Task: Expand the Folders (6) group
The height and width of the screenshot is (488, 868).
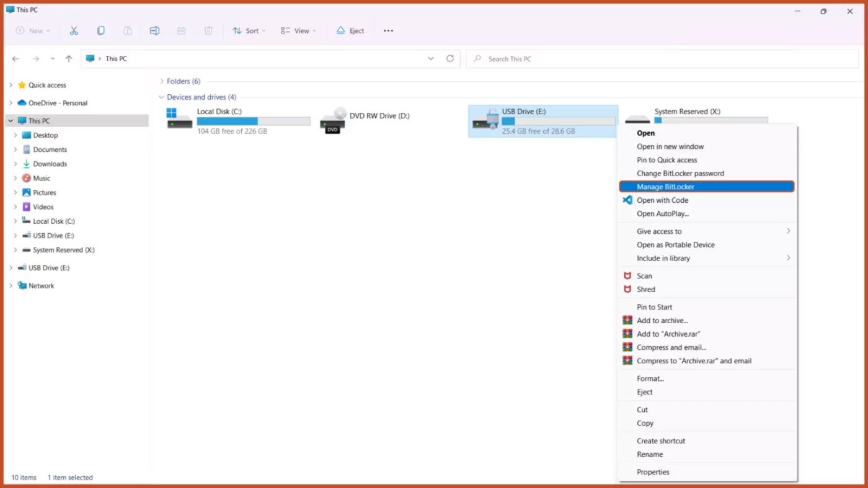Action: click(x=162, y=81)
